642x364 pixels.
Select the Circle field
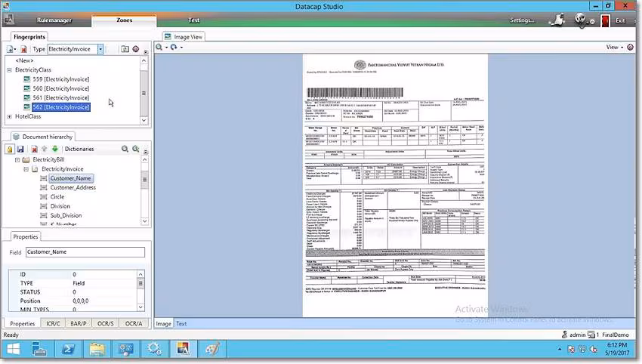57,197
